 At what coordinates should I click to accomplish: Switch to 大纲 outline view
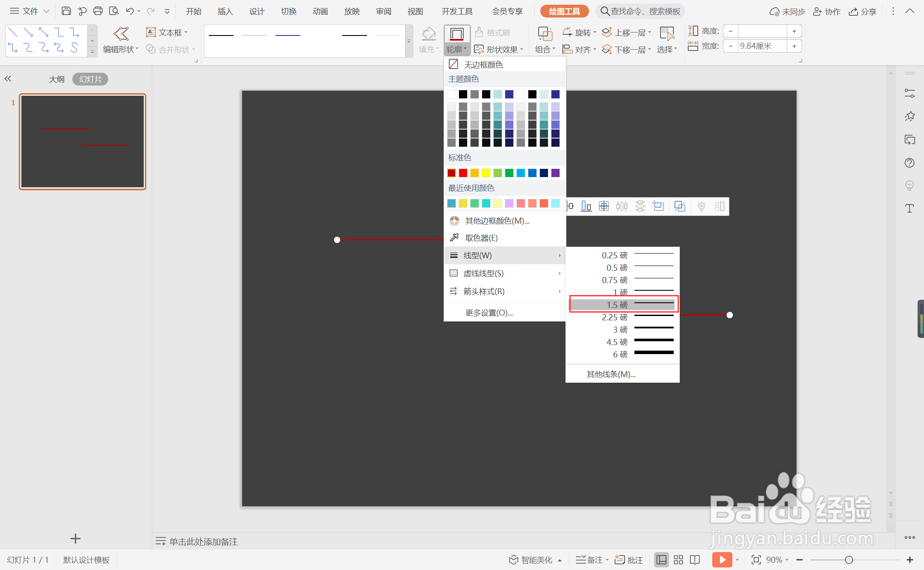tap(56, 79)
